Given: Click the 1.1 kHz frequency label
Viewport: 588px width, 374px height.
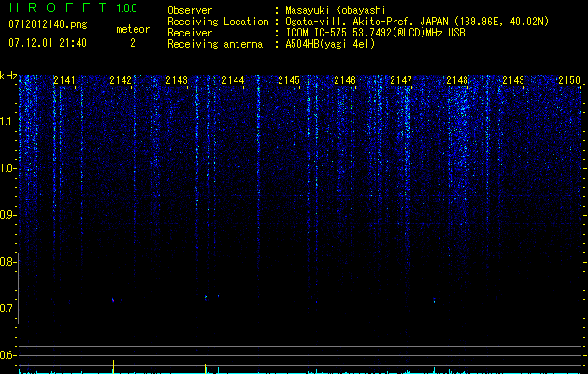Looking at the screenshot, I should [7, 122].
